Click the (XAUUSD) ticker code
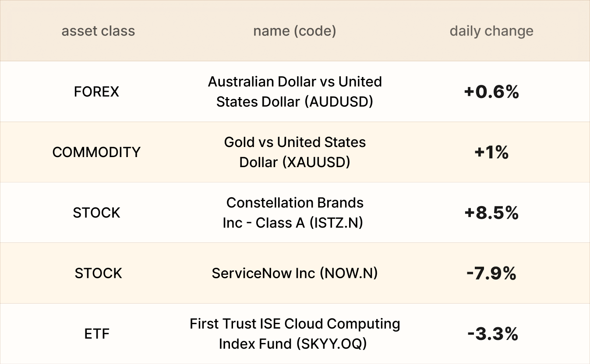The width and height of the screenshot is (590, 364). click(316, 162)
